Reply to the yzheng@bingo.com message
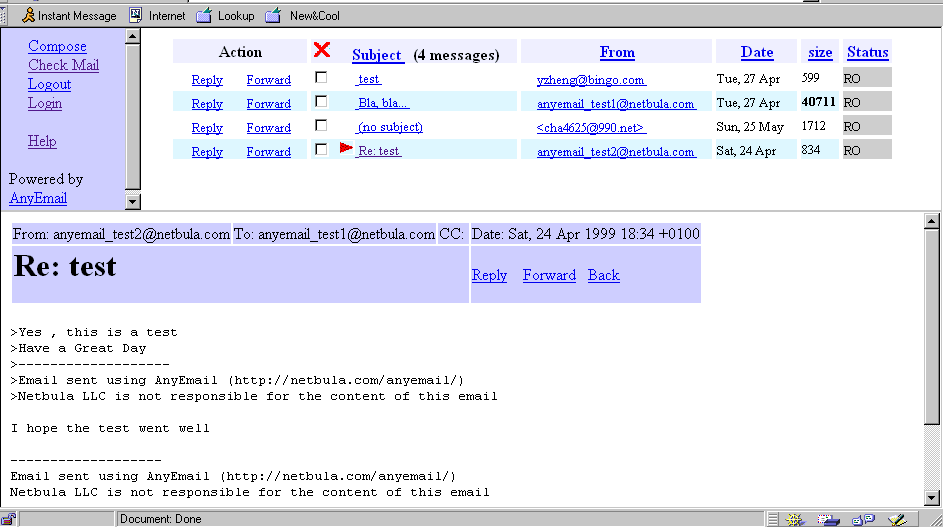Screen dimensions: 943x527 pyautogui.click(x=207, y=80)
